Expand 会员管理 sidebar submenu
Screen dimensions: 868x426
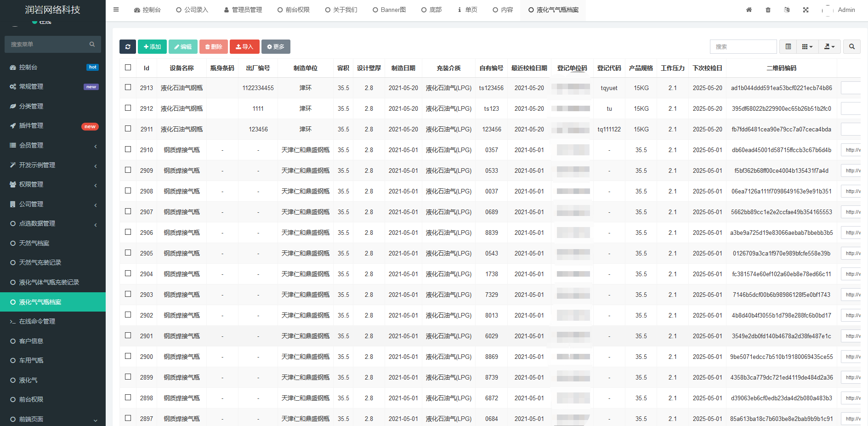pyautogui.click(x=53, y=145)
